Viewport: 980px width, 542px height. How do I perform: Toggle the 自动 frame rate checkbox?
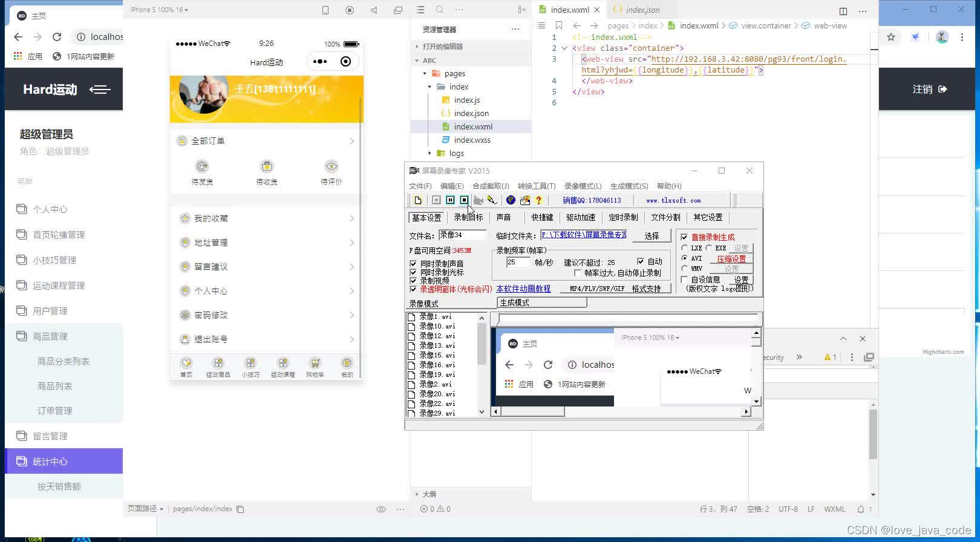pyautogui.click(x=641, y=261)
